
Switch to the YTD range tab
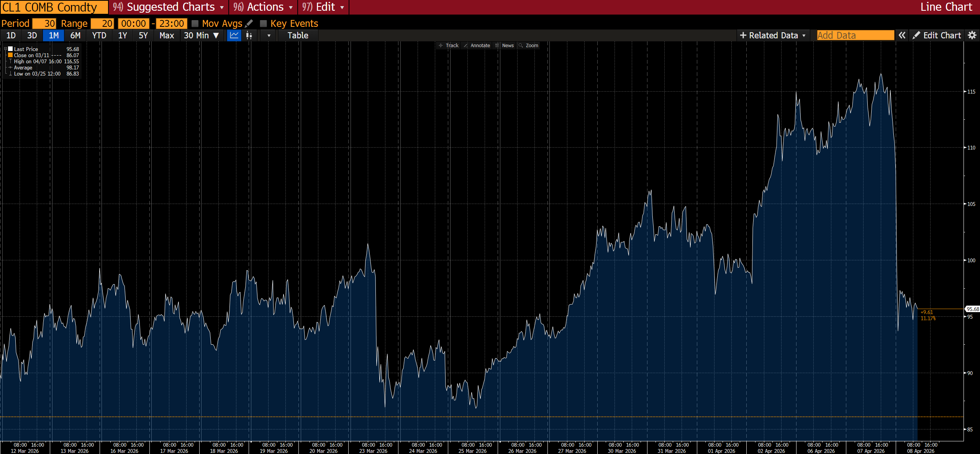[x=99, y=35]
